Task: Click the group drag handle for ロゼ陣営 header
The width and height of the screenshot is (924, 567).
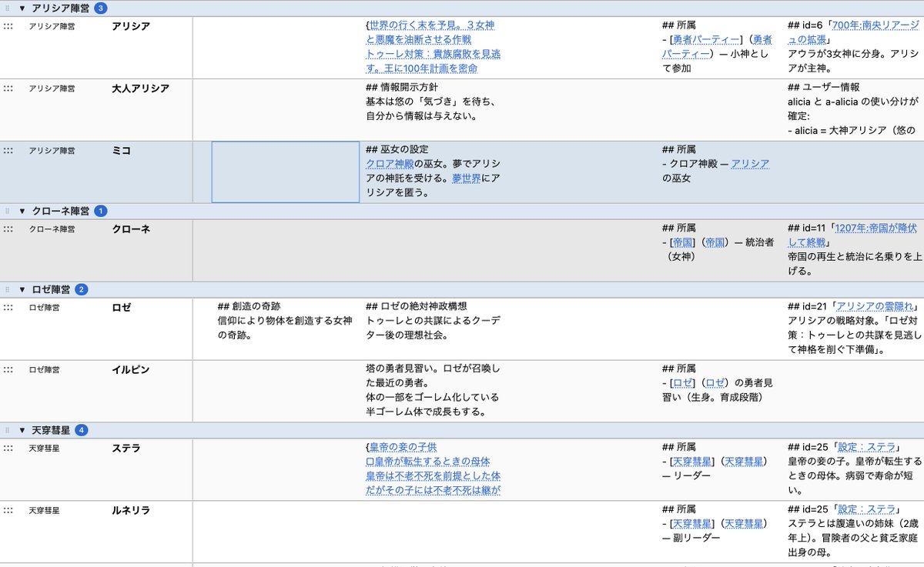Action: [8, 290]
